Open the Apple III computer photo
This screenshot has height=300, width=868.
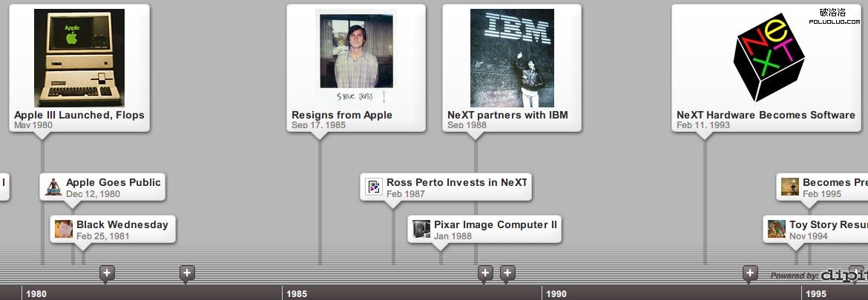79,58
